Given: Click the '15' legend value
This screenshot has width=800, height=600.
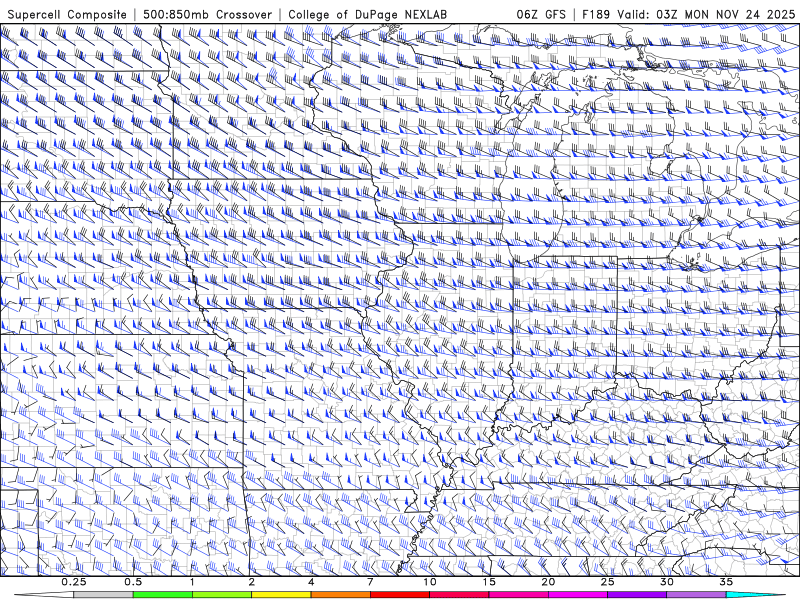Looking at the screenshot, I should 489,582.
